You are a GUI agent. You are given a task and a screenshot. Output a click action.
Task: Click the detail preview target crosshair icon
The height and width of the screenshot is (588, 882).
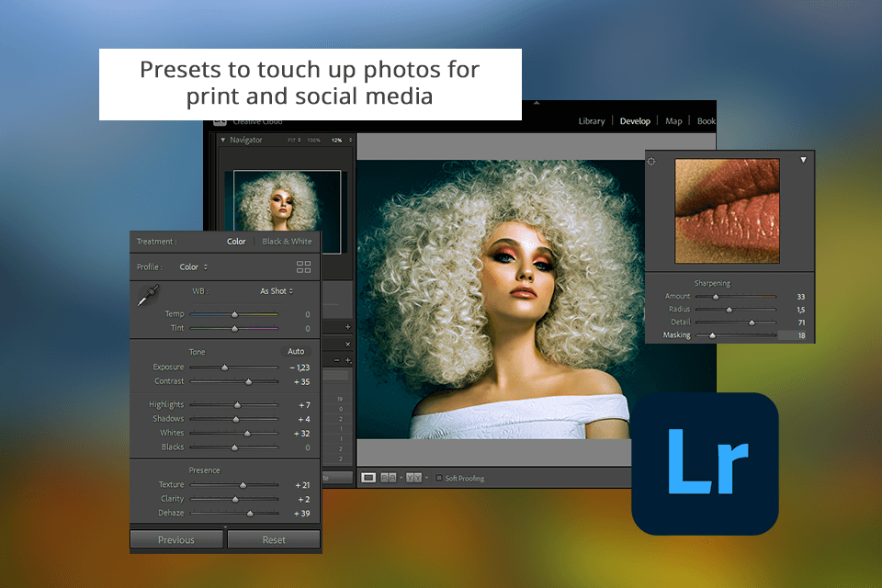coord(651,162)
